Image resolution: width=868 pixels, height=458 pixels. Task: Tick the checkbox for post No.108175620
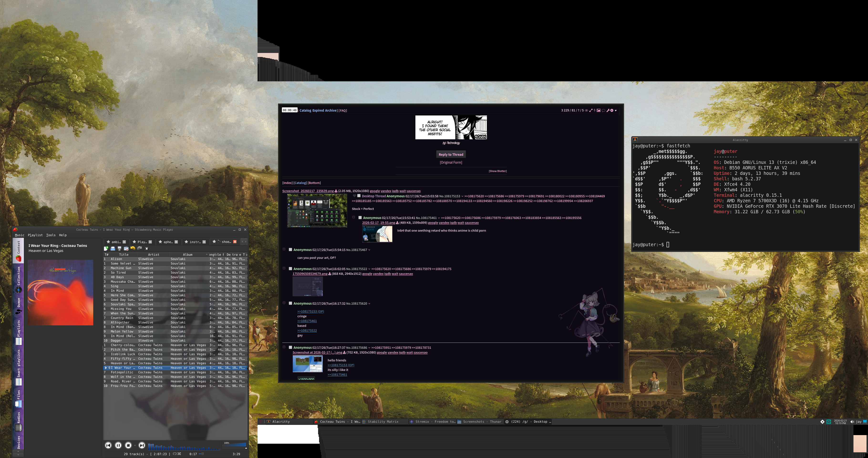290,303
